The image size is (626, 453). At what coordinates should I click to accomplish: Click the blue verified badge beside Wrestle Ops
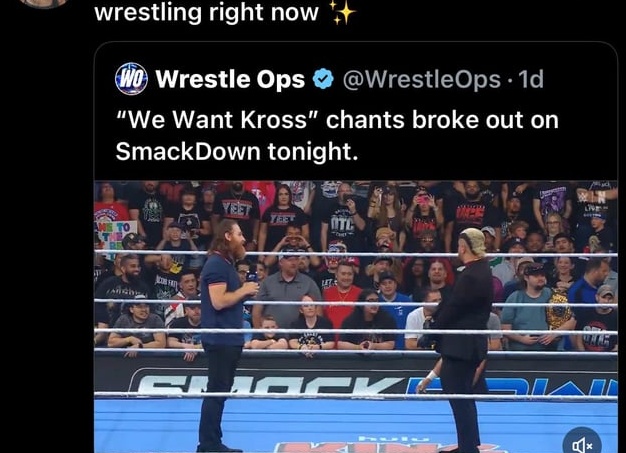coord(323,79)
